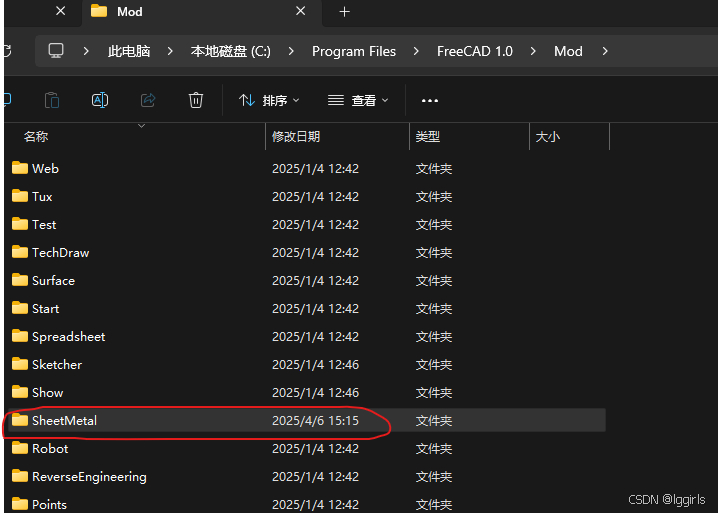718x513 pixels.
Task: Sort by 名称 column header
Action: [36, 136]
